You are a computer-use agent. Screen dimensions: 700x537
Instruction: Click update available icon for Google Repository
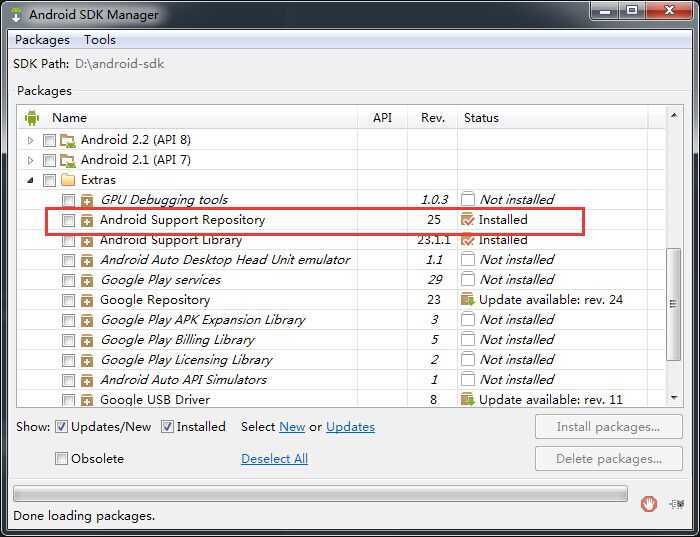click(x=467, y=300)
